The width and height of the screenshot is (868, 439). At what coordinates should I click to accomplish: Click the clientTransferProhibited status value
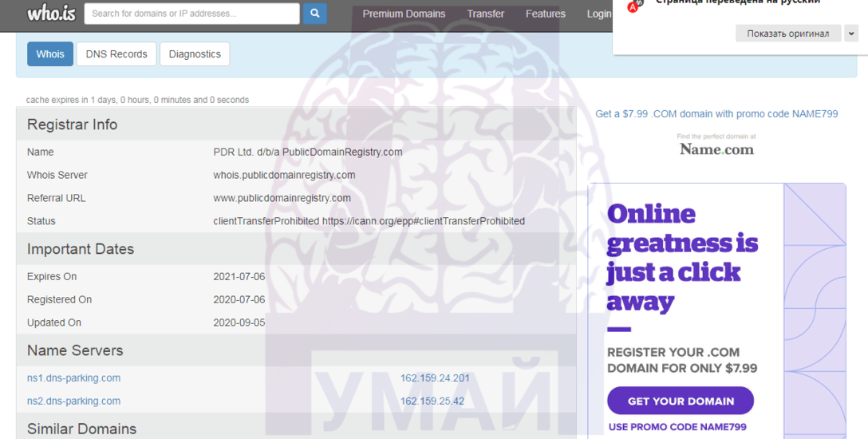point(369,221)
